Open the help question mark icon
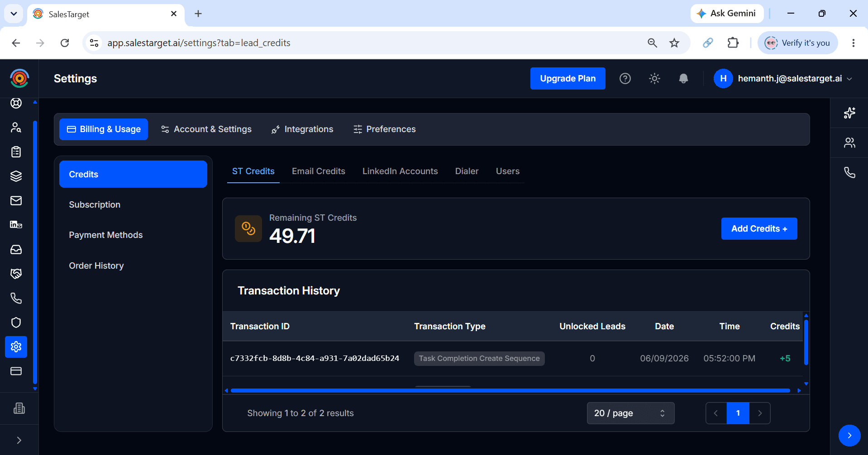The width and height of the screenshot is (868, 455). coord(625,79)
